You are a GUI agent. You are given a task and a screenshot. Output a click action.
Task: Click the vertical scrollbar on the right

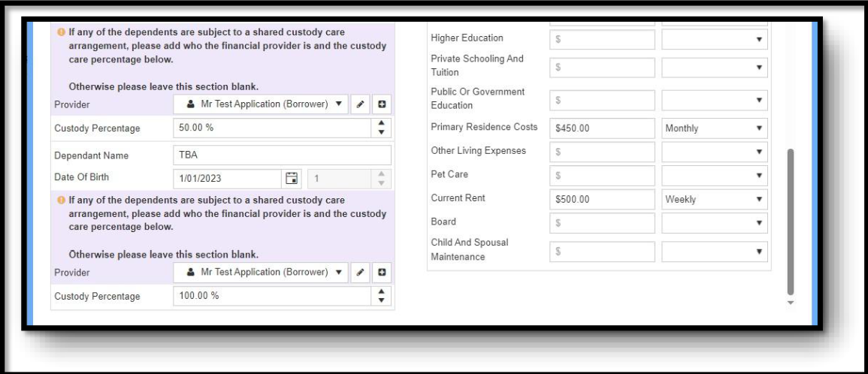point(789,222)
